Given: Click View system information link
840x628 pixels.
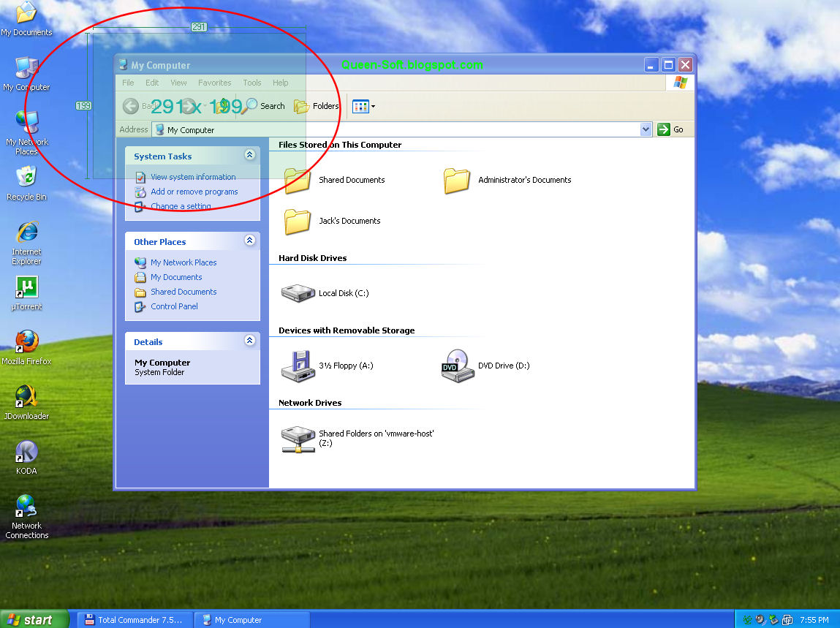Looking at the screenshot, I should pyautogui.click(x=186, y=177).
